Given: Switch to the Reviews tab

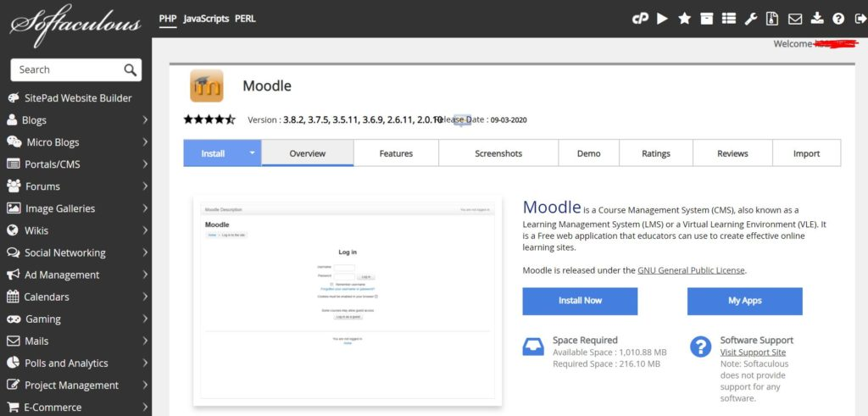Looking at the screenshot, I should pos(732,153).
